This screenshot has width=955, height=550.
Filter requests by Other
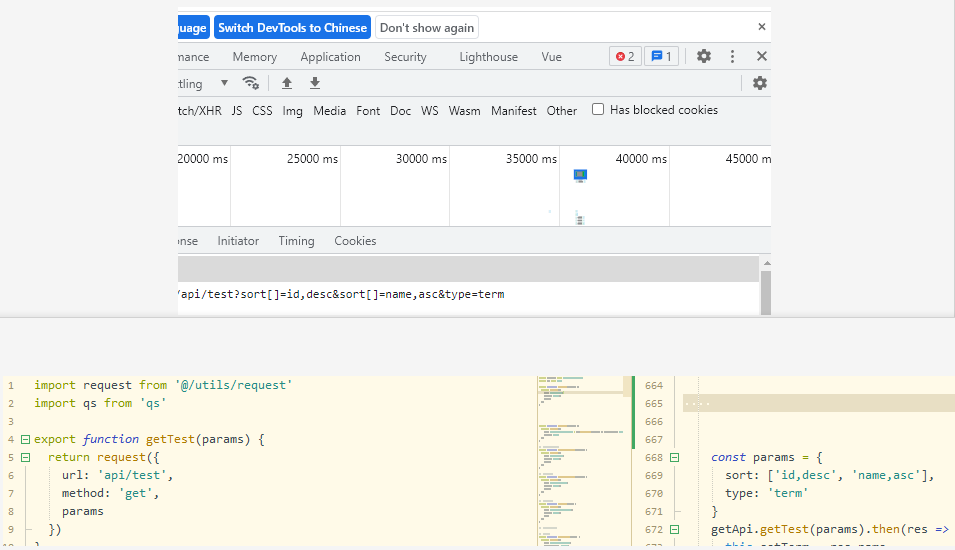tap(562, 111)
